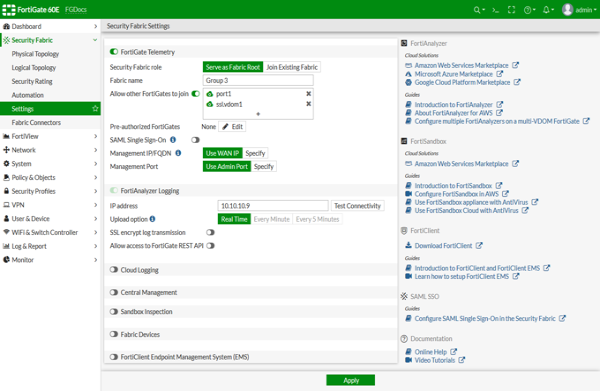Open the CLI console icon
Screen dimensions: 600x391
click(x=496, y=10)
